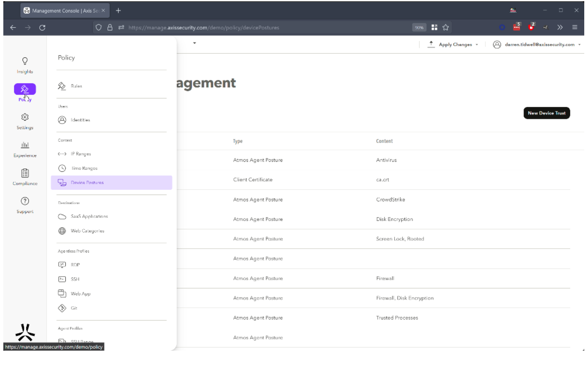Open the Compliance clipboard icon
The image size is (588, 376).
25,173
